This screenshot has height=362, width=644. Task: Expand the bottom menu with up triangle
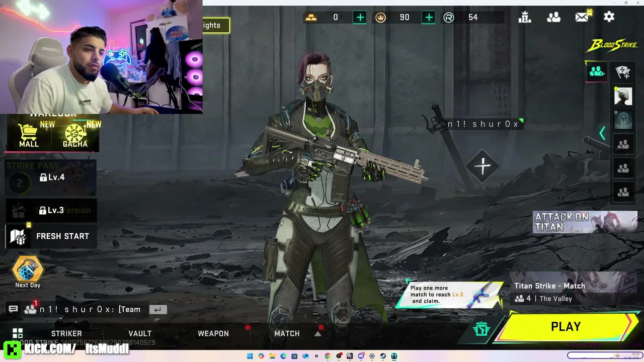318,333
